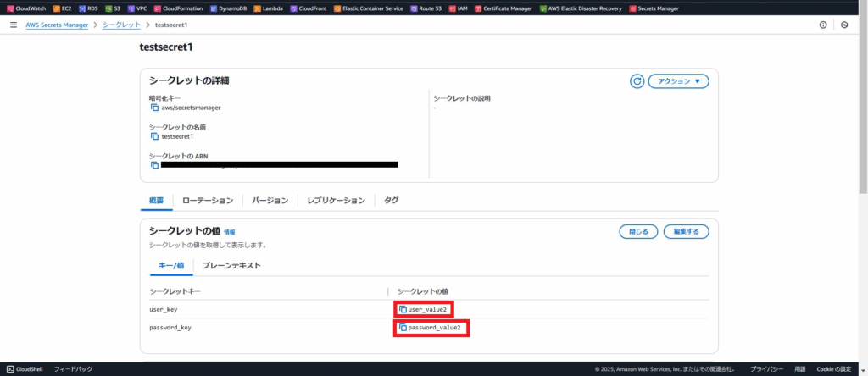Click the Cookie の設定 footer link
This screenshot has width=868, height=376.
tap(833, 369)
